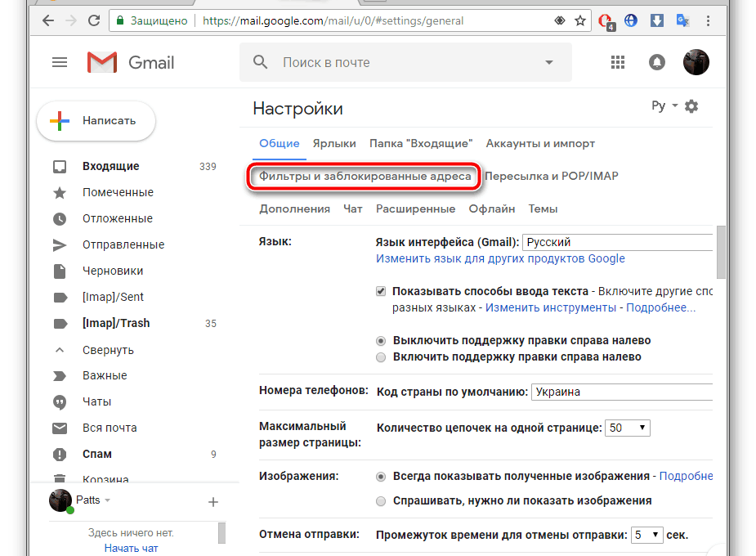Screen dimensions: 756x556
Task: Open the undo send period dropdown
Action: point(646,536)
